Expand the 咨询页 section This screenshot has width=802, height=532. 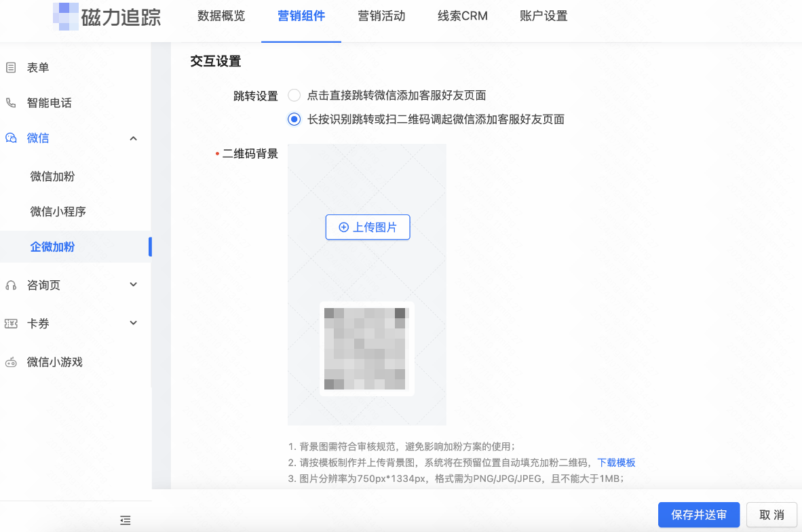coord(133,285)
